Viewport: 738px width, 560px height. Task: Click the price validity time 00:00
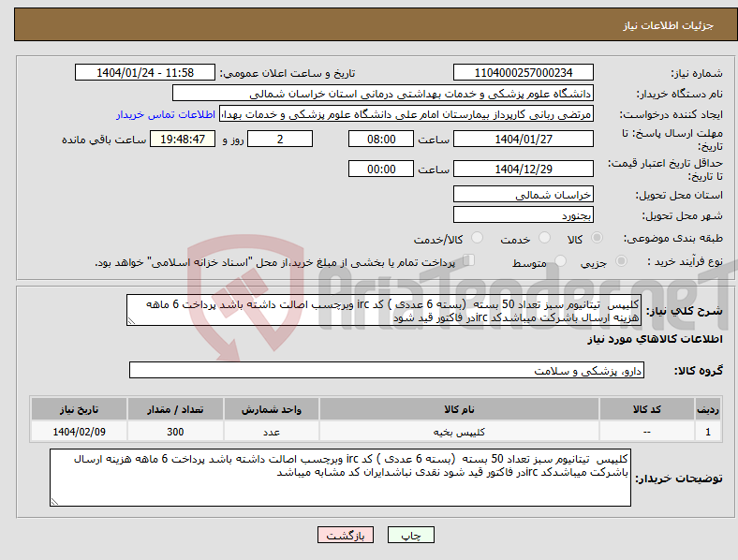point(381,169)
